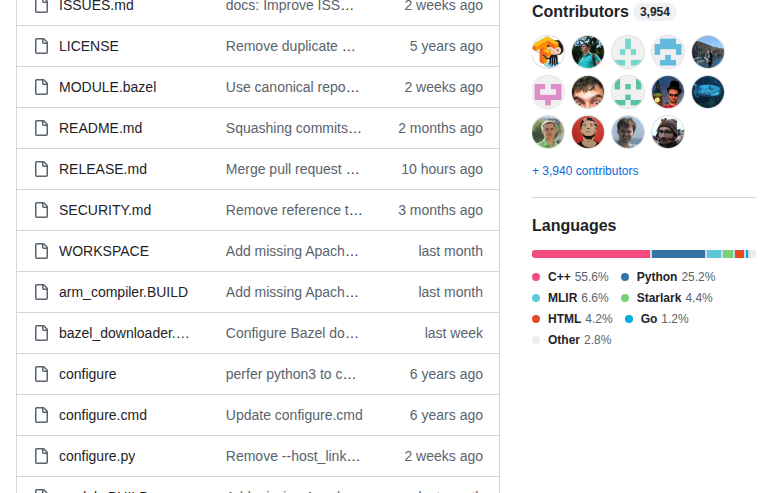Screen dimensions: 780x493
Task: Click the '2 months ago' timestamp for README.md
Action: 440,128
